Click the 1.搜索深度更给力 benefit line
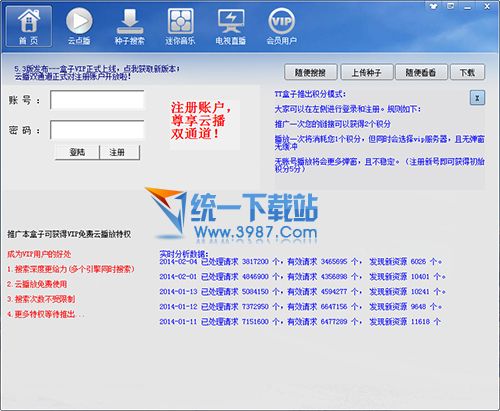The width and height of the screenshot is (500, 411). coord(70,269)
